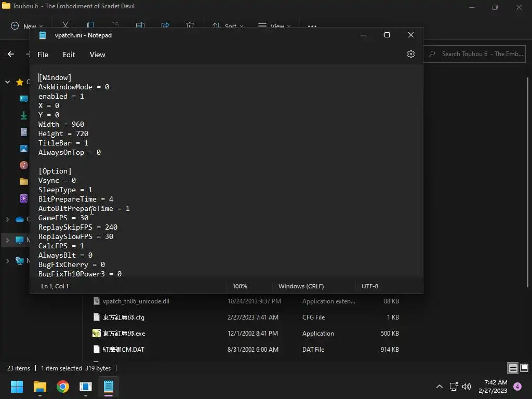The width and height of the screenshot is (532, 399).
Task: Click the GameFPS = 30 line
Action: click(x=63, y=218)
